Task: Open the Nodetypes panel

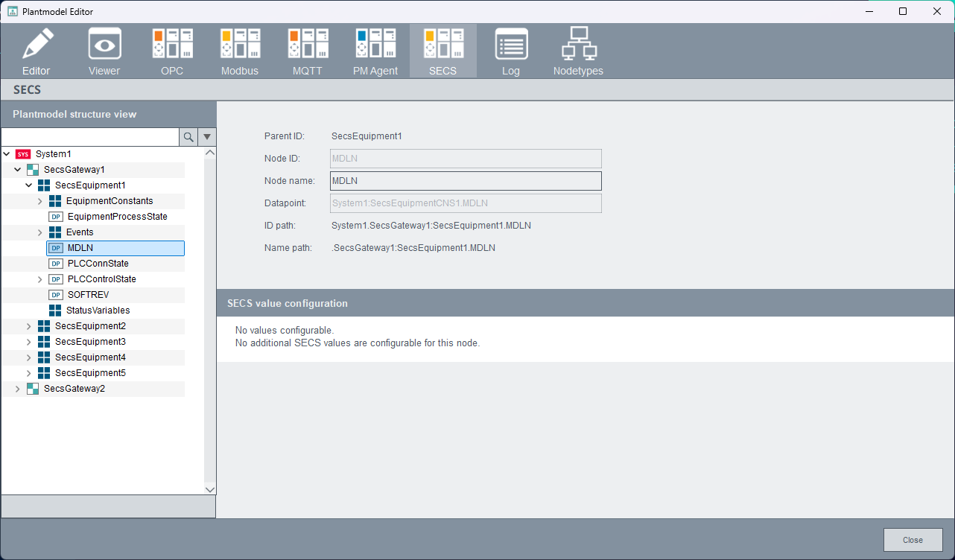Action: coord(578,51)
